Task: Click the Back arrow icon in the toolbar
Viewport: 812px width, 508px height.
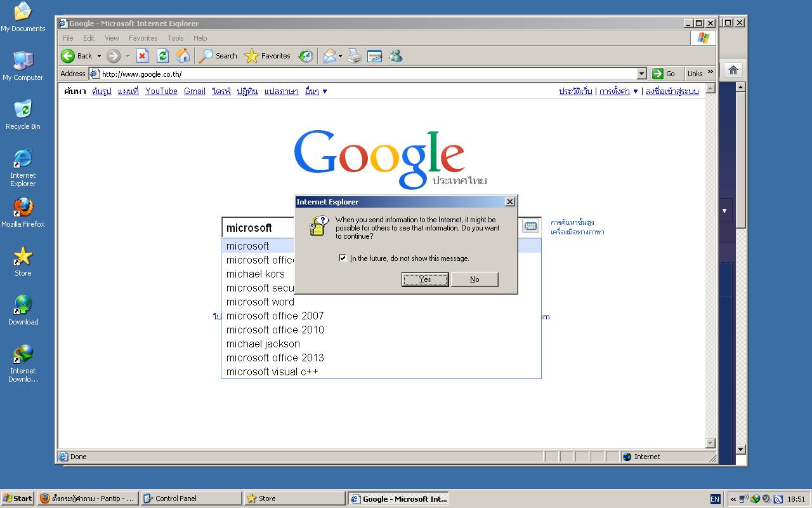Action: 68,56
